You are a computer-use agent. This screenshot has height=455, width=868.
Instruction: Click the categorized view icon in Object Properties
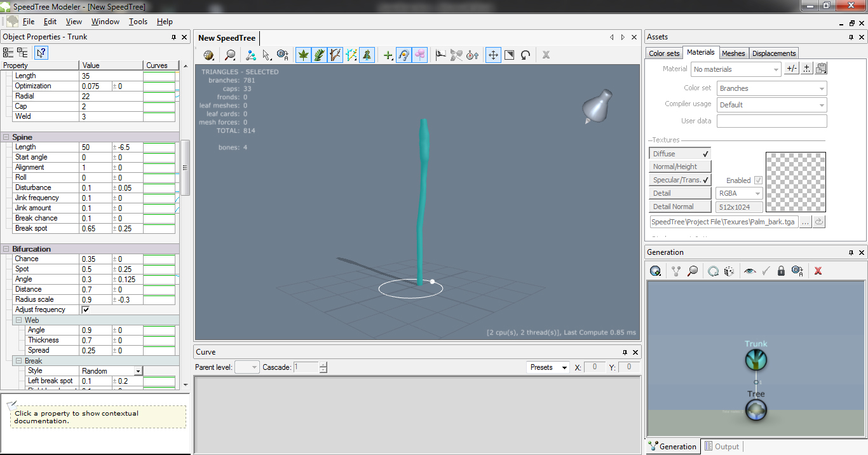(x=8, y=52)
